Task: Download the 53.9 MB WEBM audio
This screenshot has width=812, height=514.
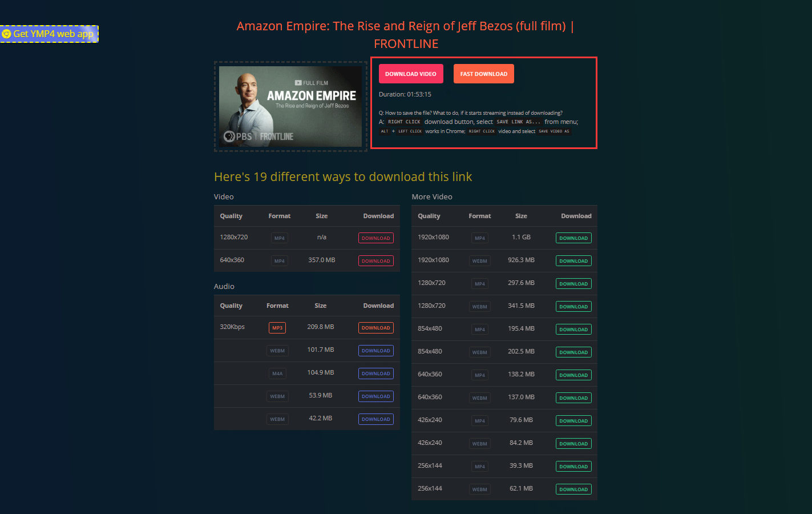Action: coord(376,396)
